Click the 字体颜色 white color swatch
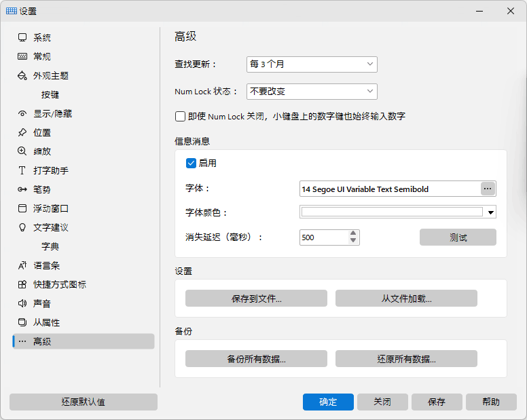Image resolution: width=527 pixels, height=420 pixels. click(x=392, y=212)
